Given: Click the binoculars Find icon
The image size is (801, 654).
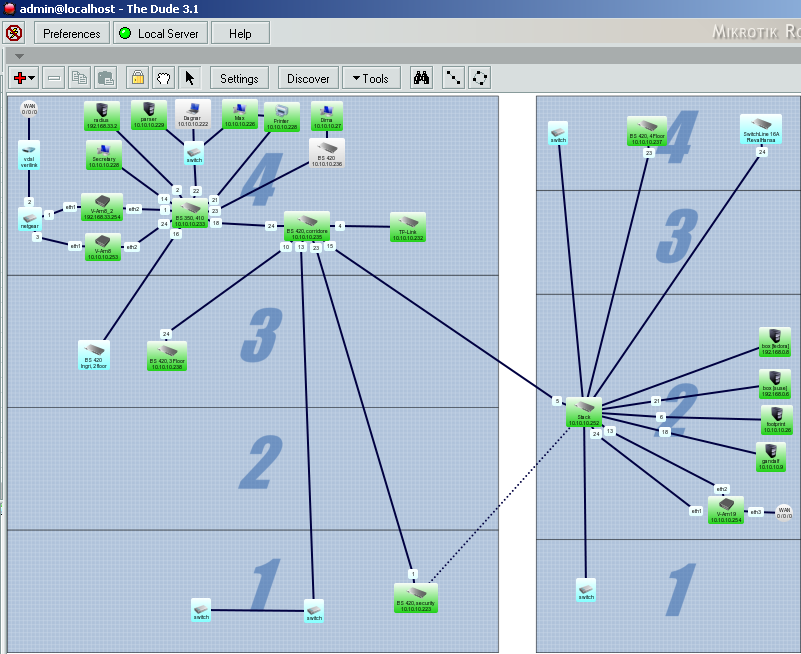Looking at the screenshot, I should point(421,78).
